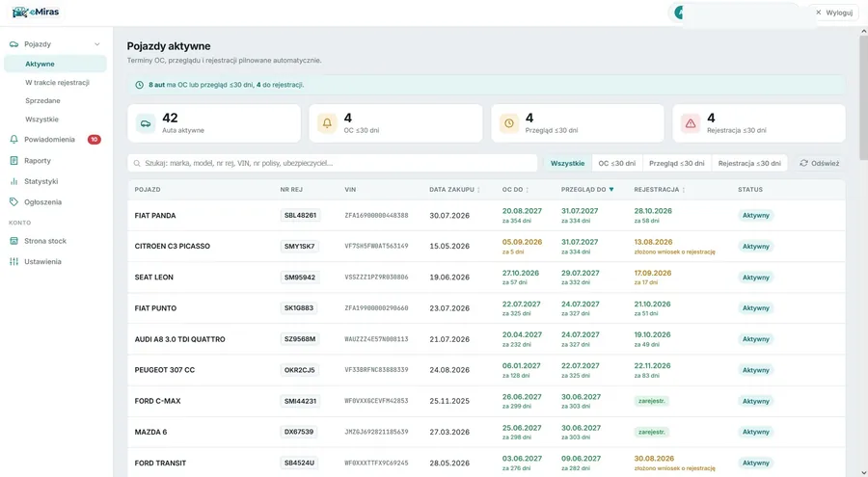This screenshot has width=868, height=477.
Task: Click the bell icon in OC ≤30 dni card
Action: [x=327, y=123]
